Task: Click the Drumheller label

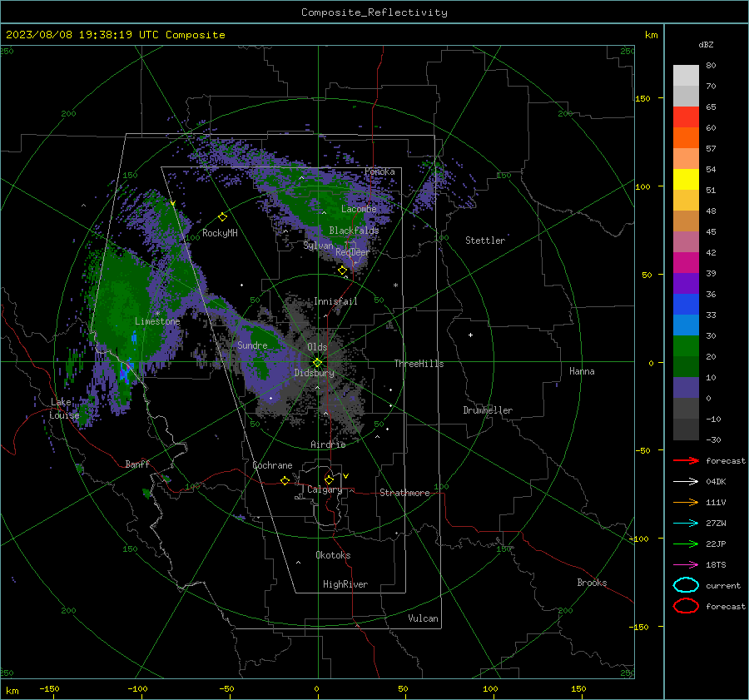Action: tap(488, 410)
